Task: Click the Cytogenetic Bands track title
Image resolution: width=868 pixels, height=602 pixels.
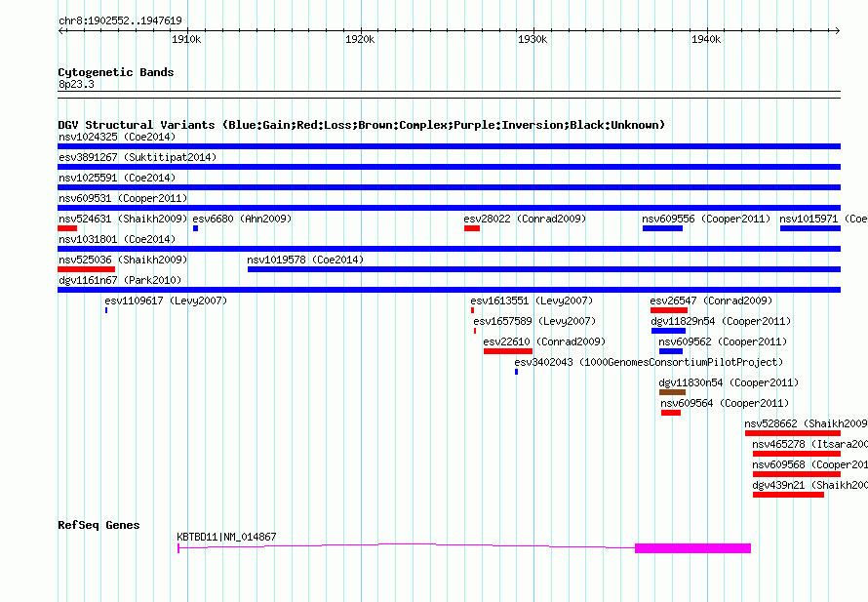Action: point(116,72)
